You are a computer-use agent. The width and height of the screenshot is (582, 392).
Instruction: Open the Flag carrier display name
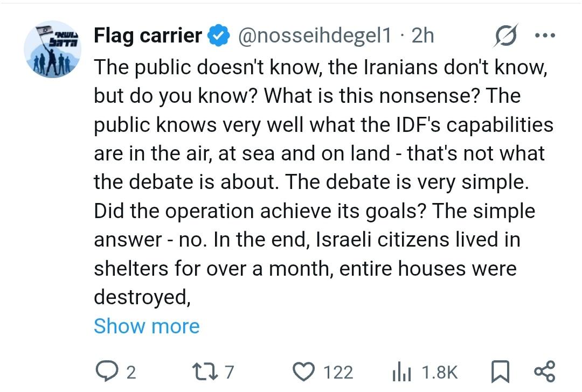coord(148,36)
